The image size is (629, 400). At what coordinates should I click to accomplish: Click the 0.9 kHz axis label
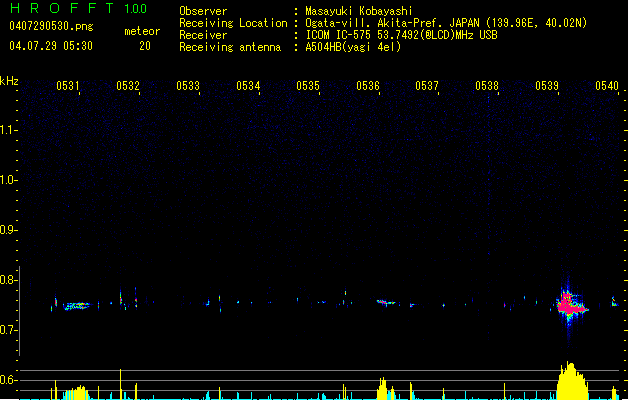[8, 230]
